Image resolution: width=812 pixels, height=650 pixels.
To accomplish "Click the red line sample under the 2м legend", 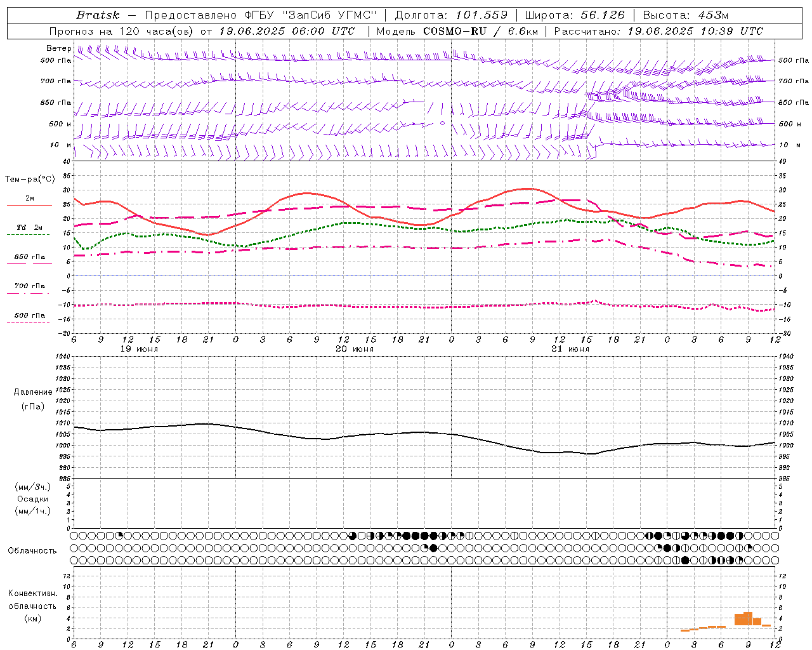I will click(29, 205).
